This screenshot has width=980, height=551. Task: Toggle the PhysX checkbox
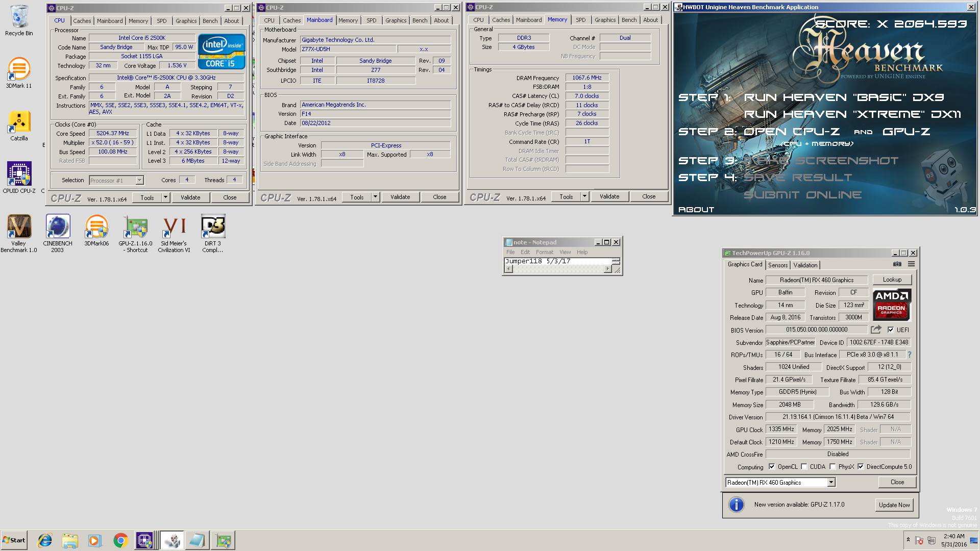(x=832, y=466)
